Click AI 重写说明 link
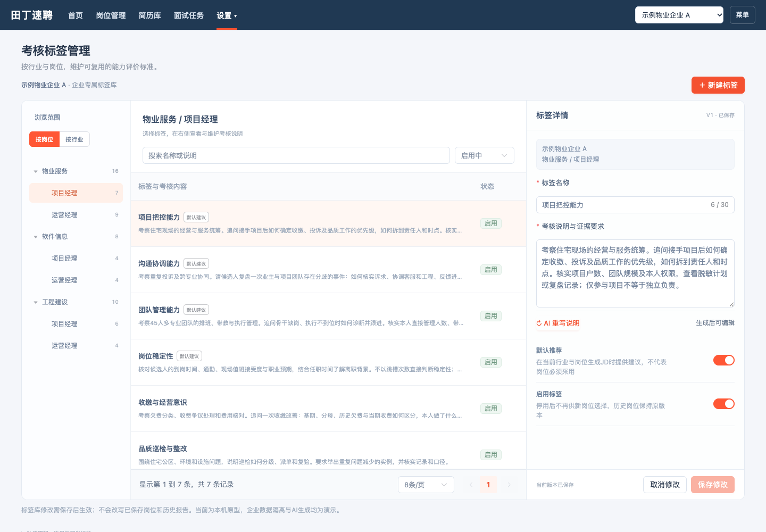Image resolution: width=766 pixels, height=532 pixels. coord(558,323)
